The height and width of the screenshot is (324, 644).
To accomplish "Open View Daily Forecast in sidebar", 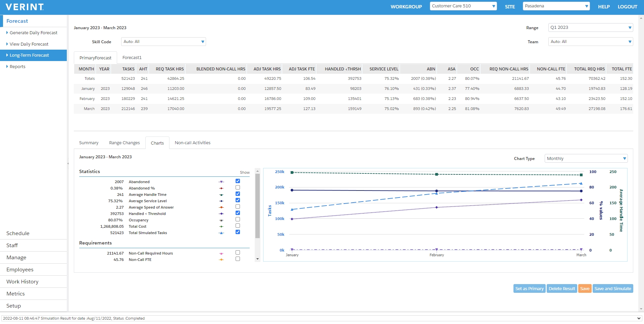I will (29, 44).
